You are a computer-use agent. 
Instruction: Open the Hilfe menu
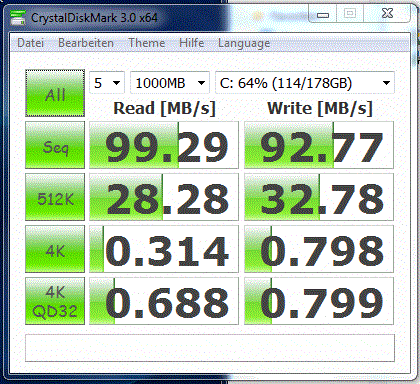click(x=191, y=43)
